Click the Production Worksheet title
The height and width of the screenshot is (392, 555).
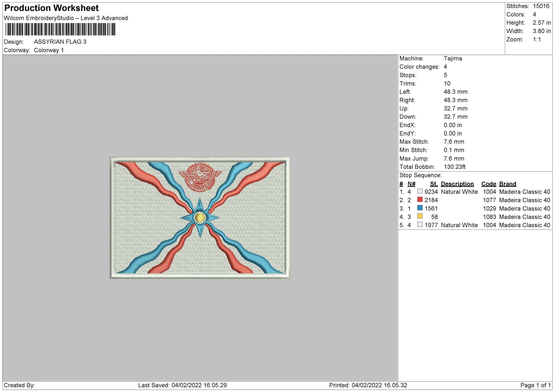tap(52, 8)
